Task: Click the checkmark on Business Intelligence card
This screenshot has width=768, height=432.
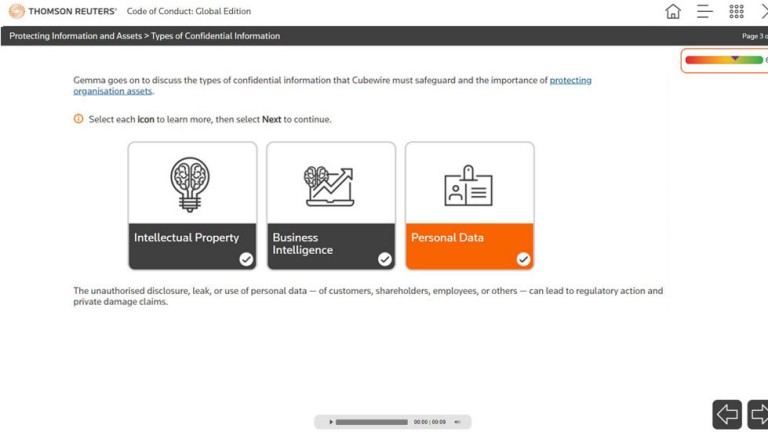Action: click(385, 259)
